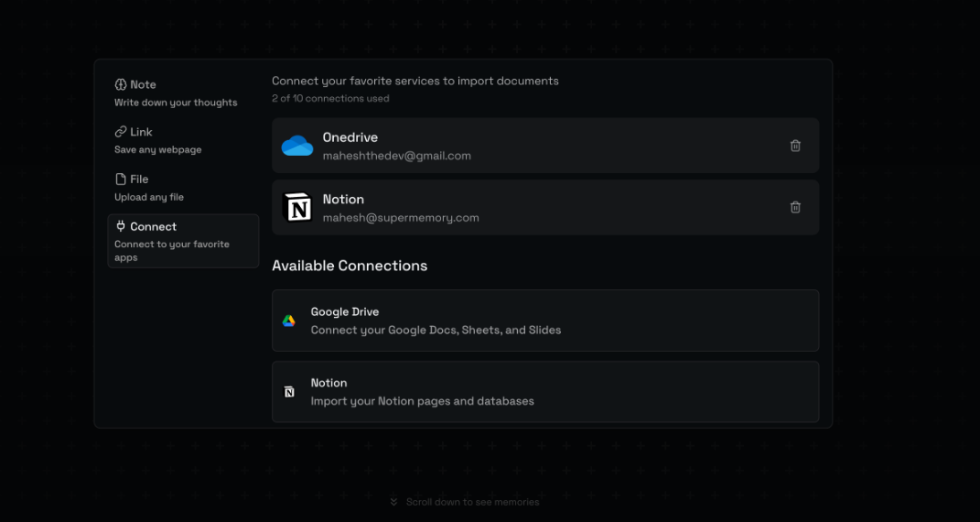Click 'Connect your favorite services to import documents'
This screenshot has width=980, height=522.
point(415,82)
